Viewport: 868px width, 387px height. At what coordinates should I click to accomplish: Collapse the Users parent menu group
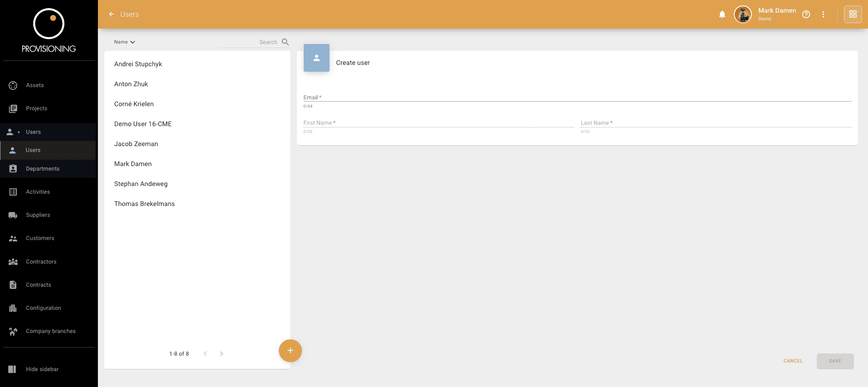pyautogui.click(x=48, y=132)
